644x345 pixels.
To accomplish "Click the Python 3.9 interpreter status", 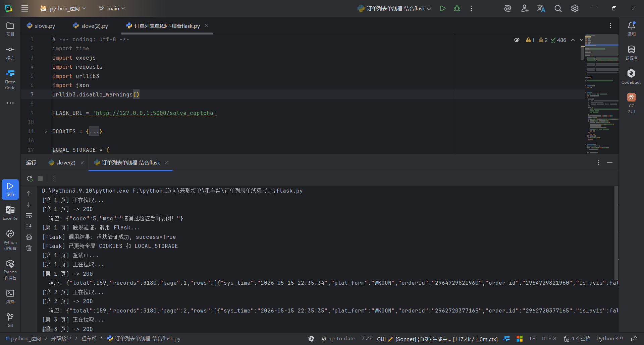I will (x=610, y=339).
